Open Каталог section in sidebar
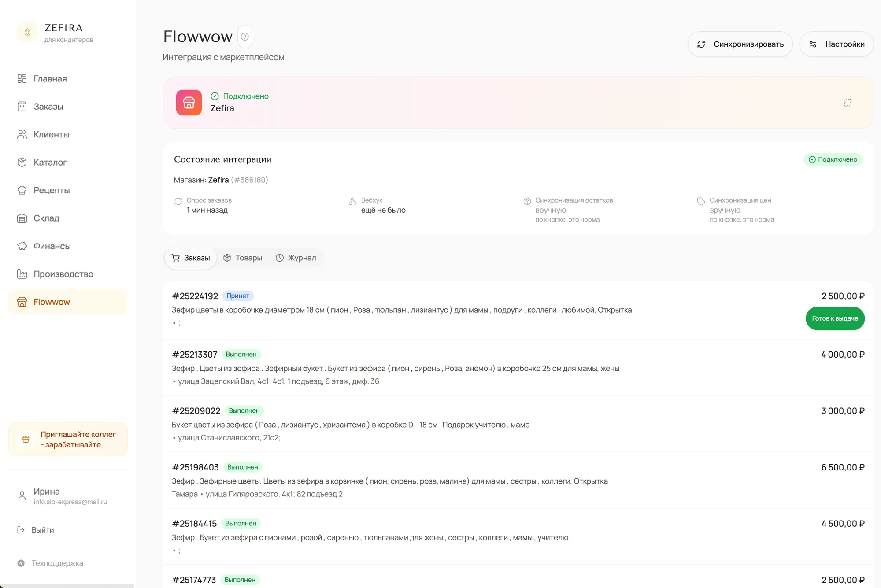Viewport: 881px width, 588px height. (x=68, y=163)
